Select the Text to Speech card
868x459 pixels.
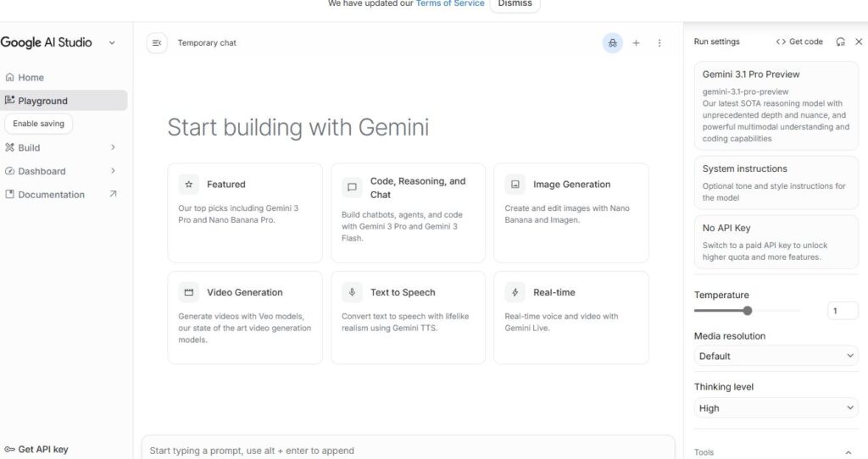click(408, 317)
